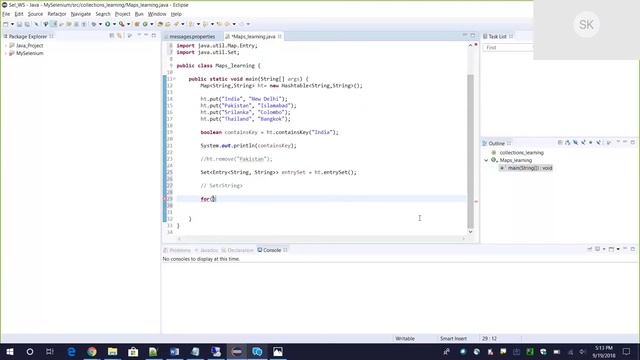Click the Debug toolbar icon
The image size is (640, 360).
pos(94,24)
